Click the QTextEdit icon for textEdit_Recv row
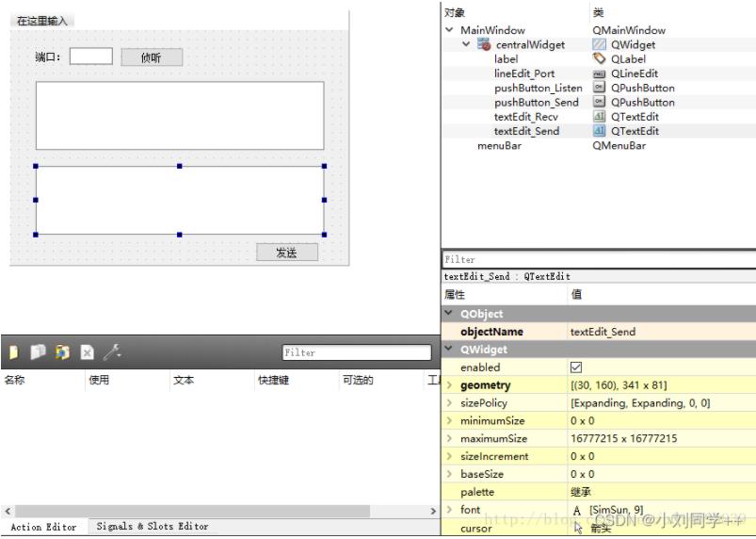Screen dimensions: 756x539 point(599,116)
